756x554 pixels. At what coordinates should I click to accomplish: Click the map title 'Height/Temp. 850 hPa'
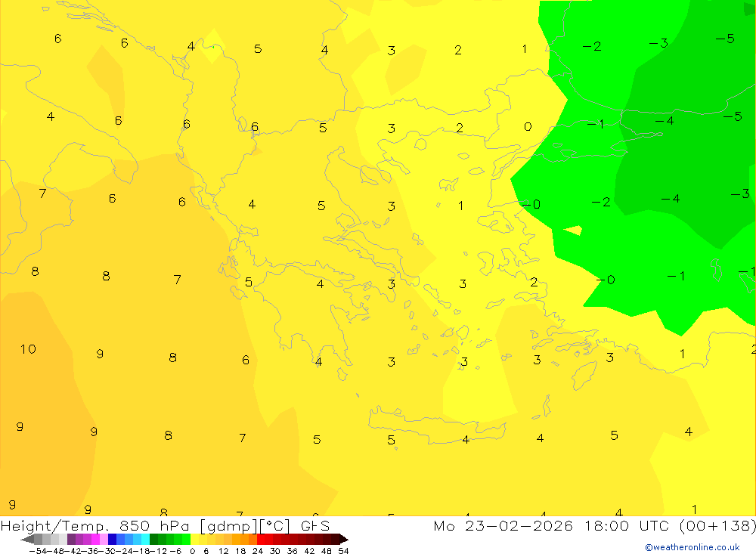pyautogui.click(x=95, y=526)
